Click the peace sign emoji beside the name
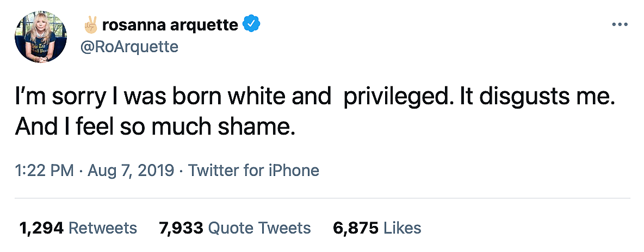 point(89,24)
